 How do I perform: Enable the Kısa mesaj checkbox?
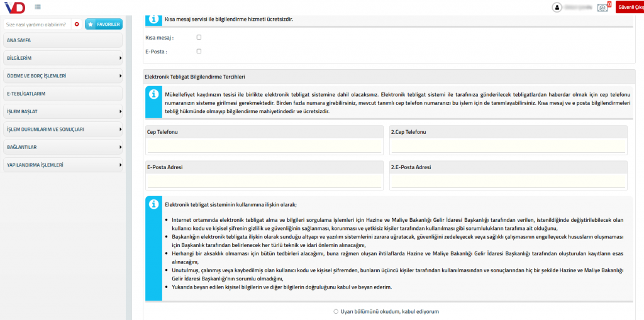coord(199,37)
